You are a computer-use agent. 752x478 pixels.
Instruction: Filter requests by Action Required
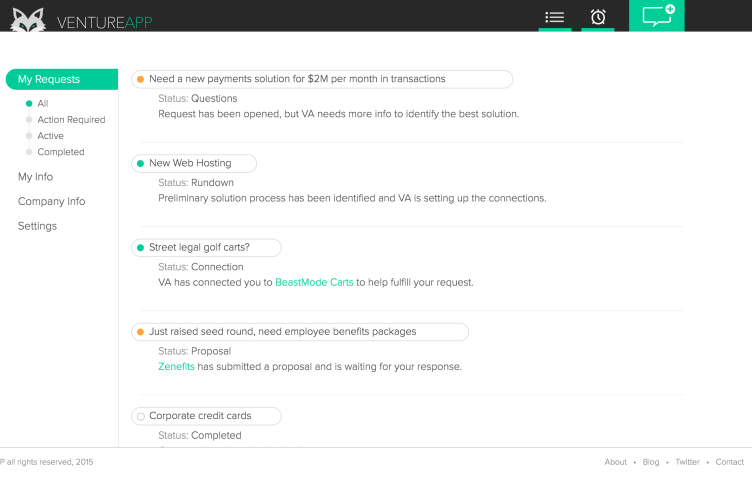coord(70,120)
